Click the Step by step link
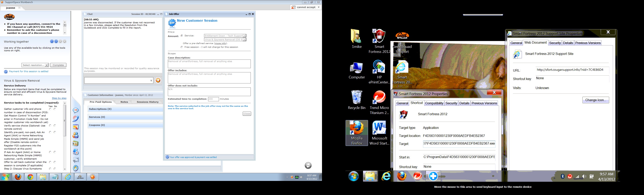The width and height of the screenshot is (644, 195). point(59,98)
